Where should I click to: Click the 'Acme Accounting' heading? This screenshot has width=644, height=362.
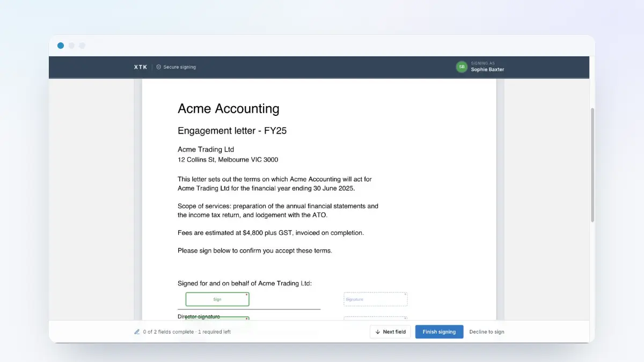[229, 109]
